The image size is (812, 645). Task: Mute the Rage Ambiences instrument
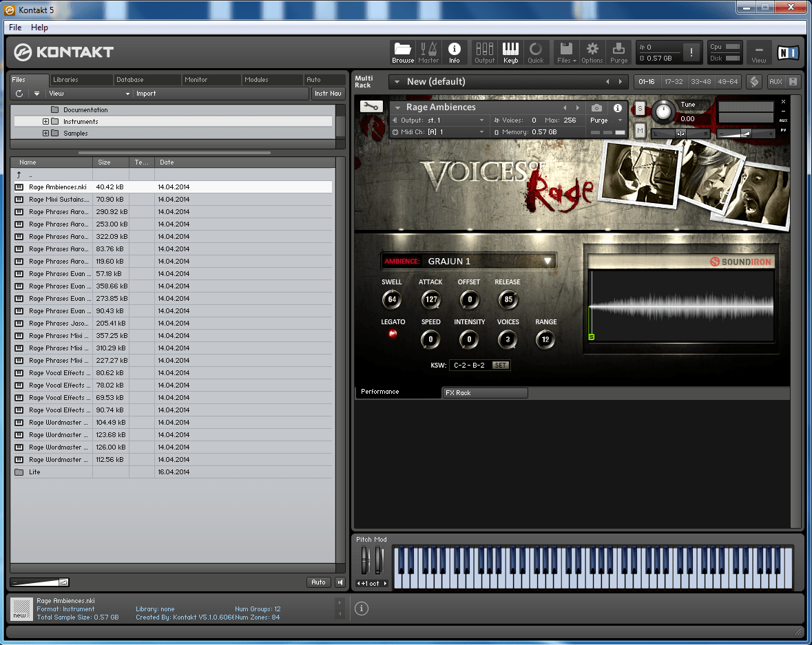pyautogui.click(x=640, y=131)
